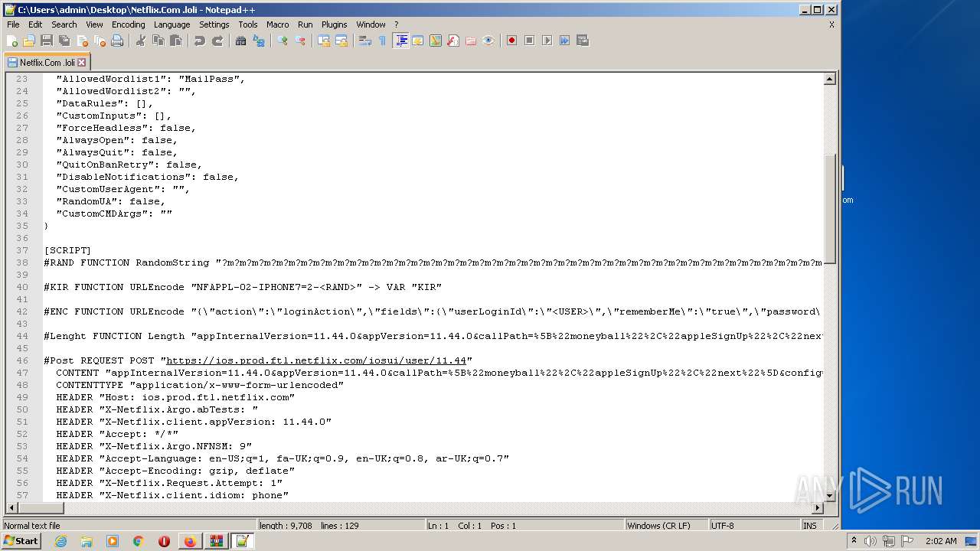Screen dimensions: 980x551
Task: Play back the recorded macro
Action: point(547,41)
